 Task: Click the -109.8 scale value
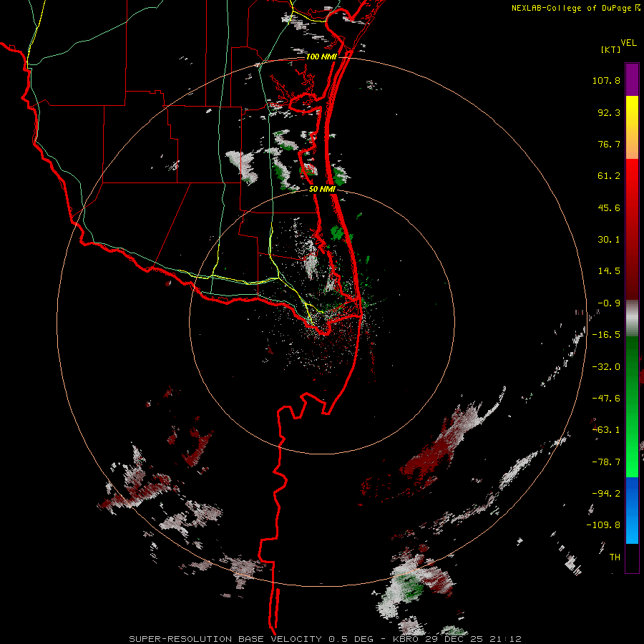pyautogui.click(x=603, y=525)
